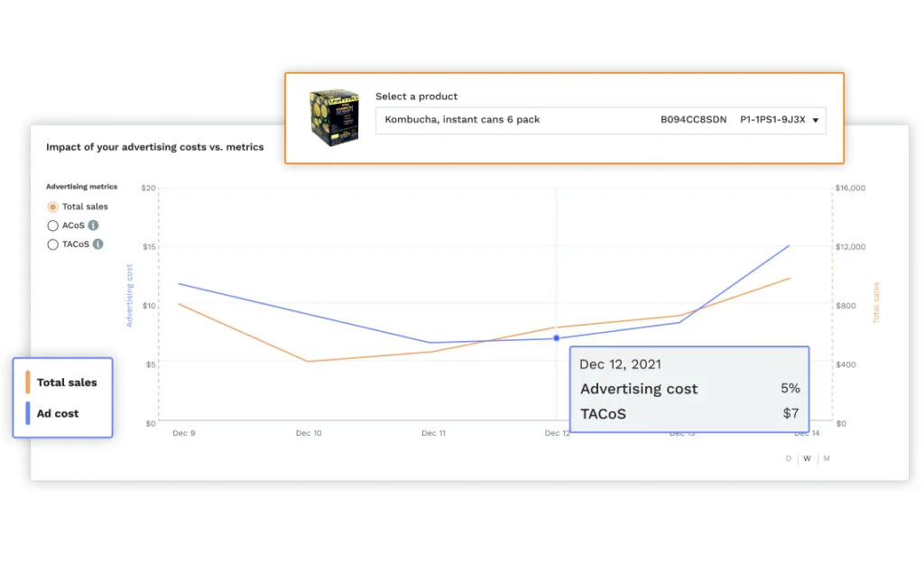Select the TACoS radio button

coord(52,244)
